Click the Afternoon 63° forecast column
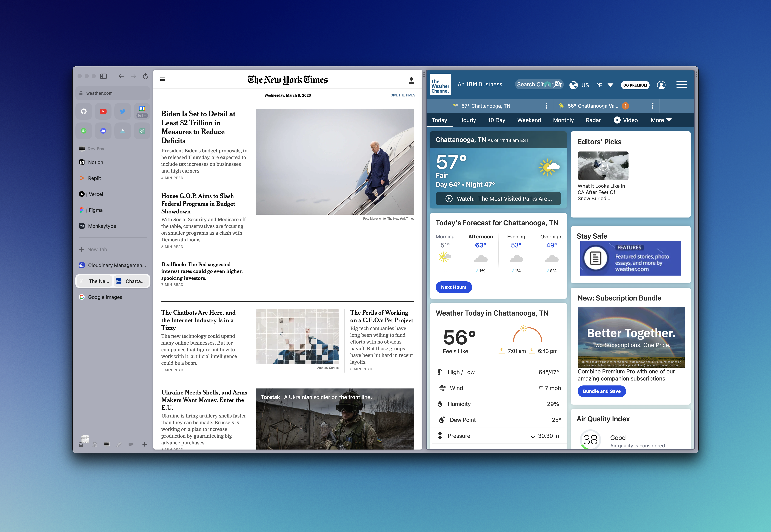771x532 pixels. 481,254
